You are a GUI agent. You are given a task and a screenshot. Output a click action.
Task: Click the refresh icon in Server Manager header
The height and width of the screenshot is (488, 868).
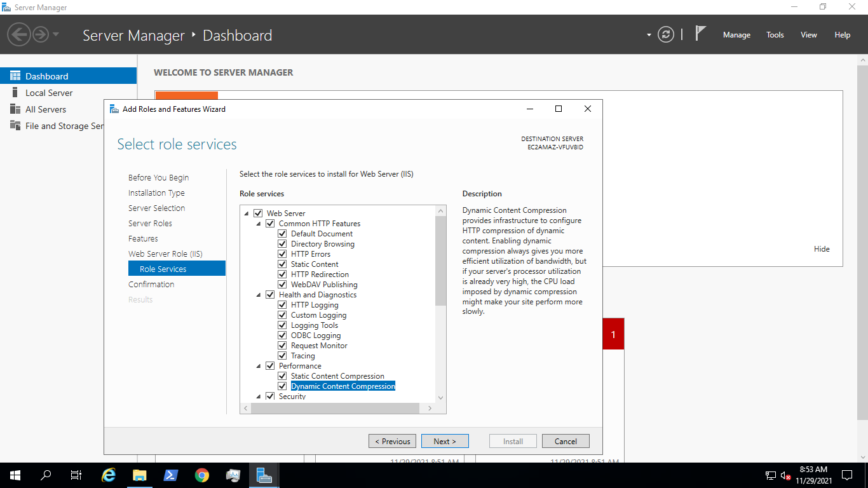[665, 34]
